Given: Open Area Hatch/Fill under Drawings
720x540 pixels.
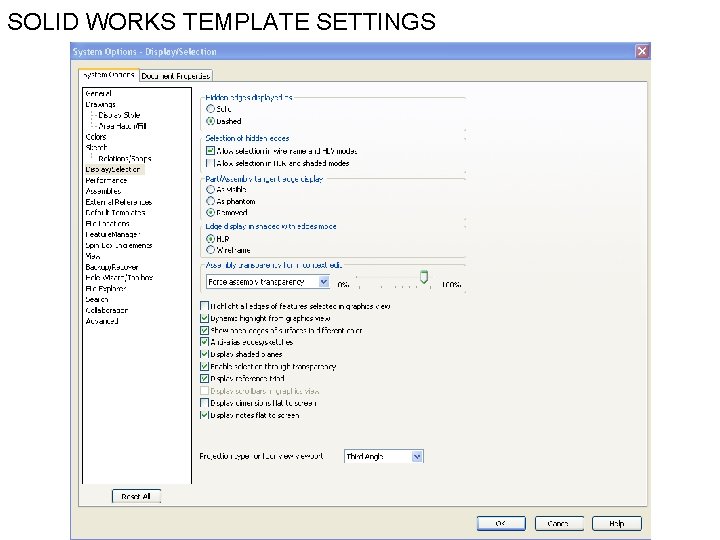Looking at the screenshot, I should click(122, 126).
